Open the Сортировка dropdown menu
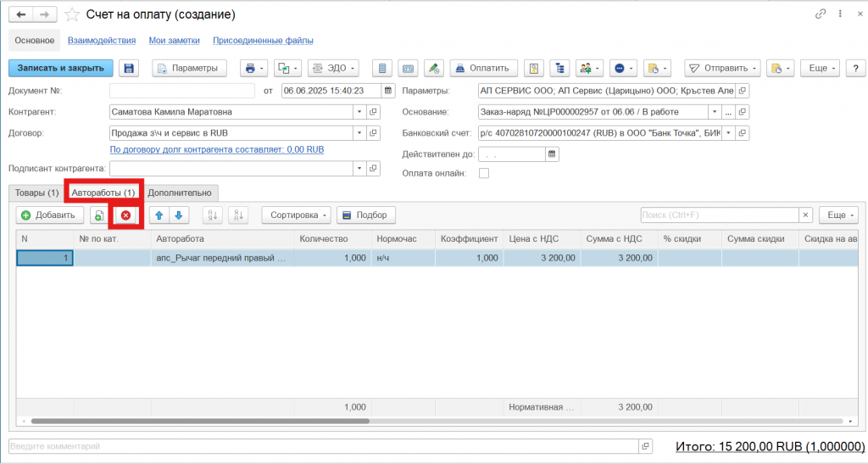This screenshot has height=464, width=868. (296, 215)
